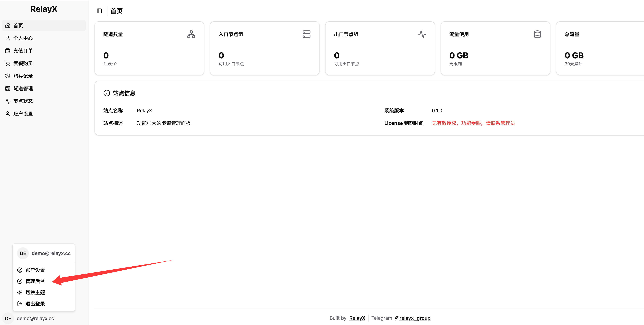
Task: Click the 套餐购买 shopping cart icon
Action: pyautogui.click(x=8, y=63)
